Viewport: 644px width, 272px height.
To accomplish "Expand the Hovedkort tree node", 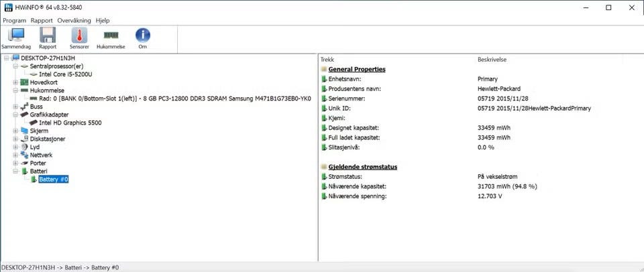I will click(x=15, y=82).
